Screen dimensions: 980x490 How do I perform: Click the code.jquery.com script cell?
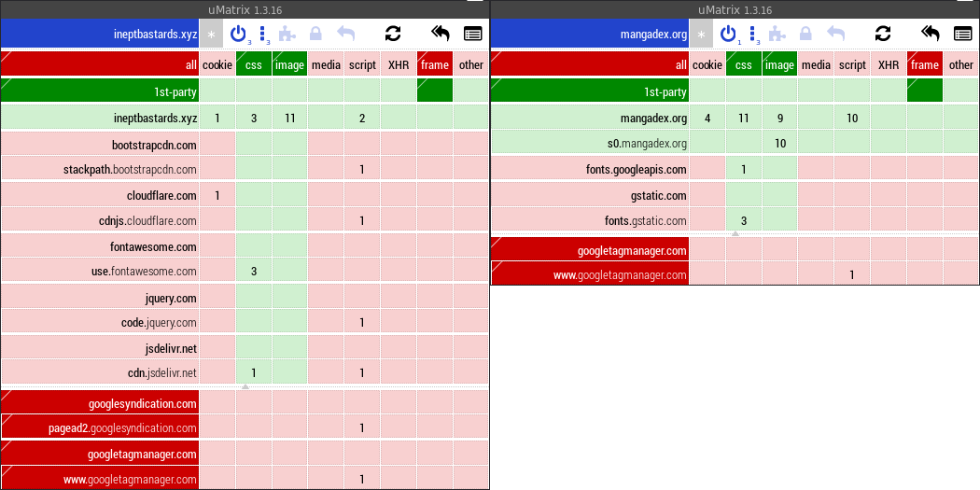(362, 323)
